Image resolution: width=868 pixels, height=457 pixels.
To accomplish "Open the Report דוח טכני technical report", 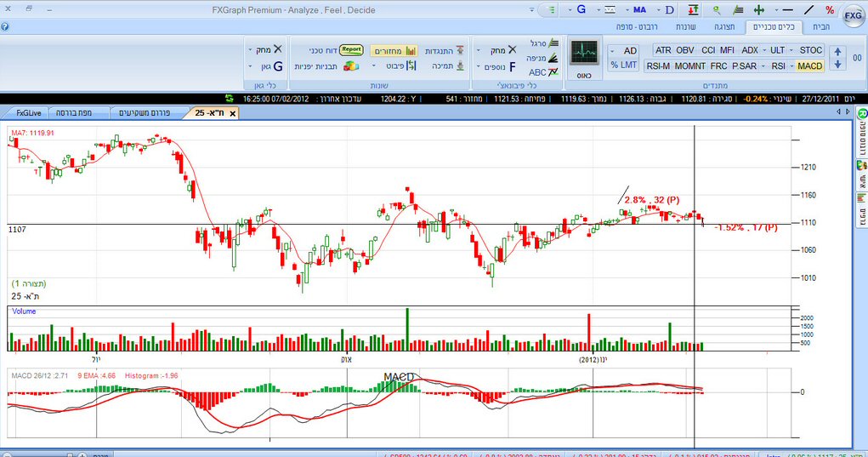I will [336, 50].
